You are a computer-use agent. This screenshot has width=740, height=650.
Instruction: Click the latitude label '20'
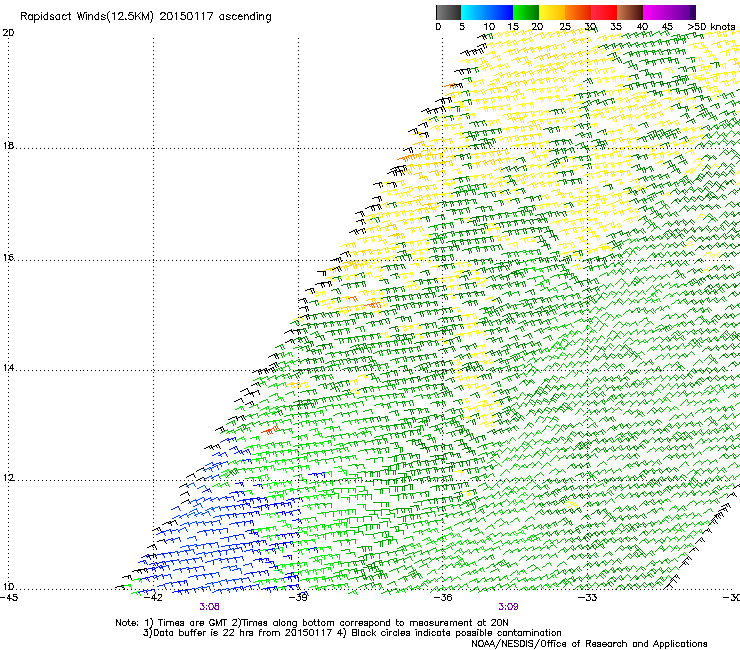pos(8,33)
